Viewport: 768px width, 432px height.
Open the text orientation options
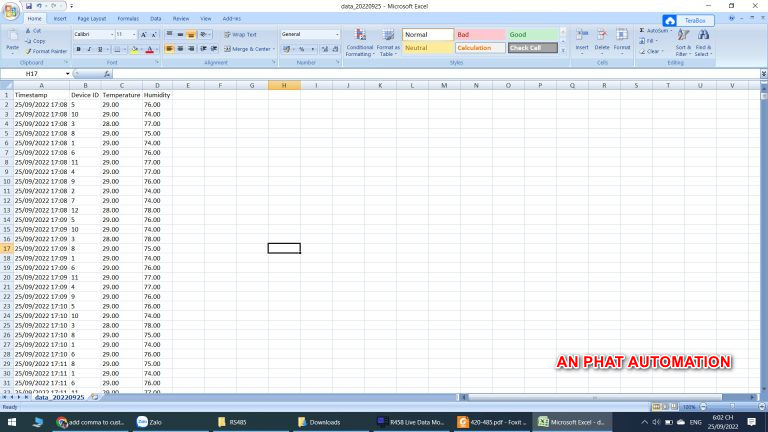(x=205, y=35)
